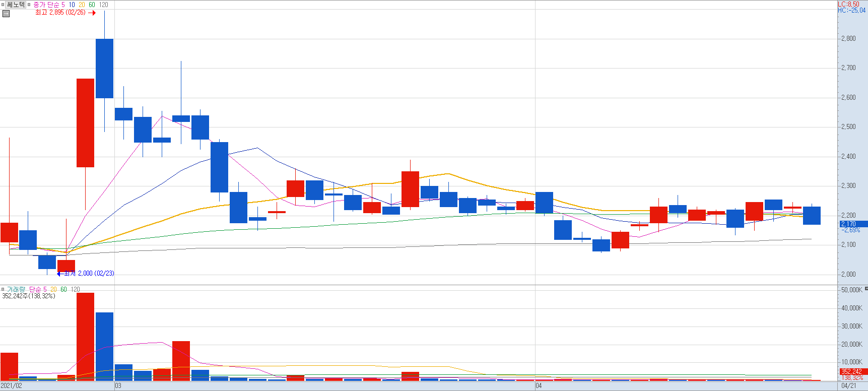The height and width of the screenshot is (391, 868).
Task: Click the 종가 단순 indicator label
Action: click(46, 5)
